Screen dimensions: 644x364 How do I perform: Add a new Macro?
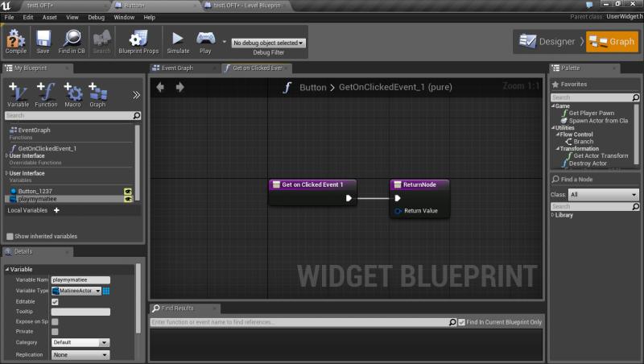72,95
